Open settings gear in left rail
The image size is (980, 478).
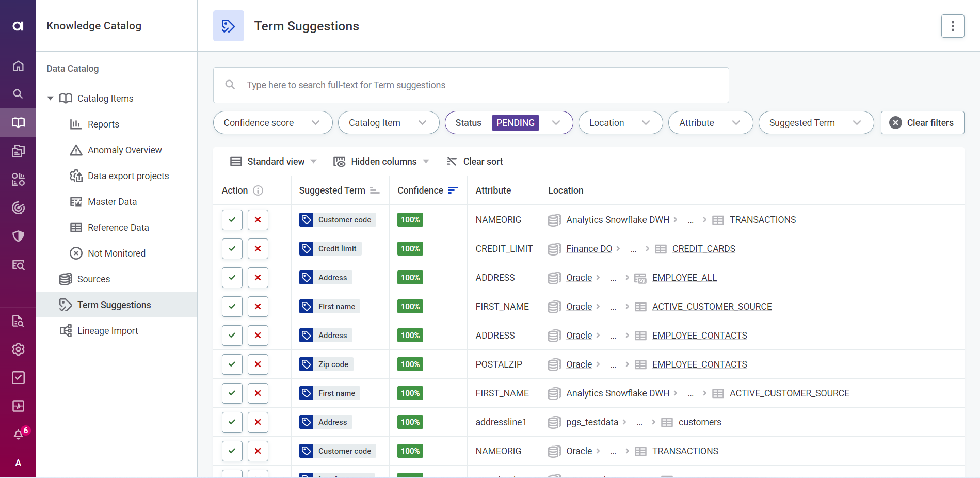[x=18, y=349]
